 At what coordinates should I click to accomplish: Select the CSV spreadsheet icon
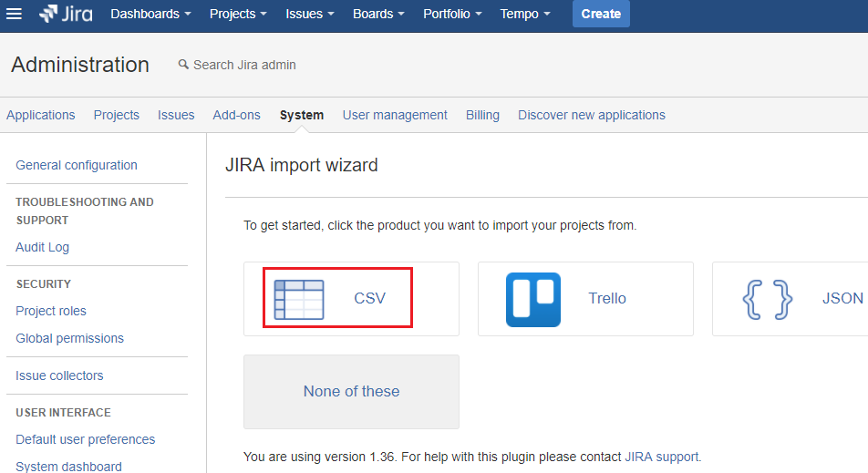(x=299, y=299)
